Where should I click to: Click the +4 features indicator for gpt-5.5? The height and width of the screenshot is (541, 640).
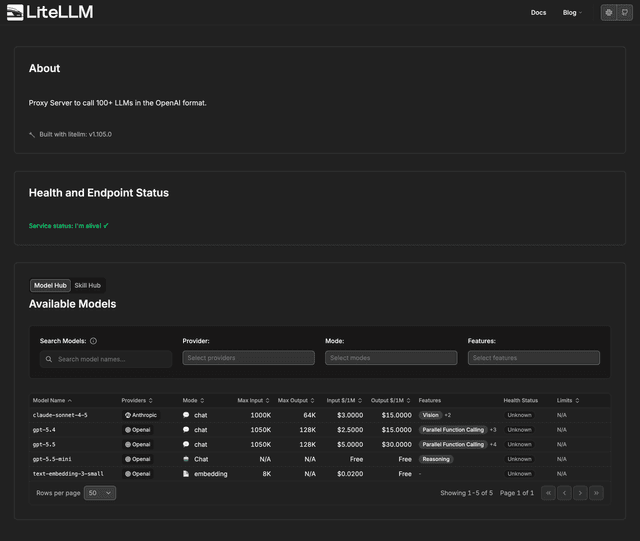tap(493, 445)
